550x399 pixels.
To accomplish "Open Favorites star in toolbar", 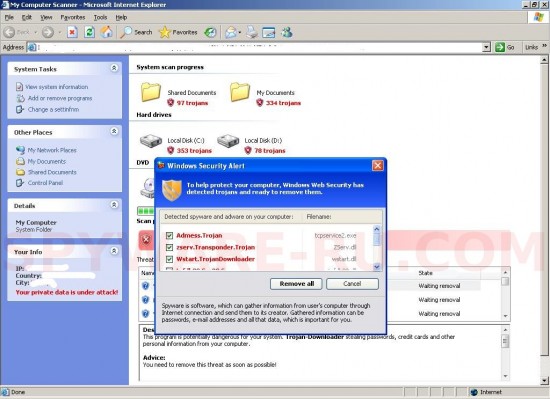I will (x=178, y=32).
